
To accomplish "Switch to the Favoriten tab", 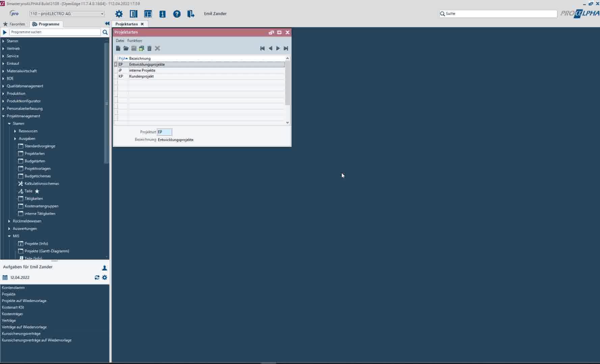I will [14, 24].
